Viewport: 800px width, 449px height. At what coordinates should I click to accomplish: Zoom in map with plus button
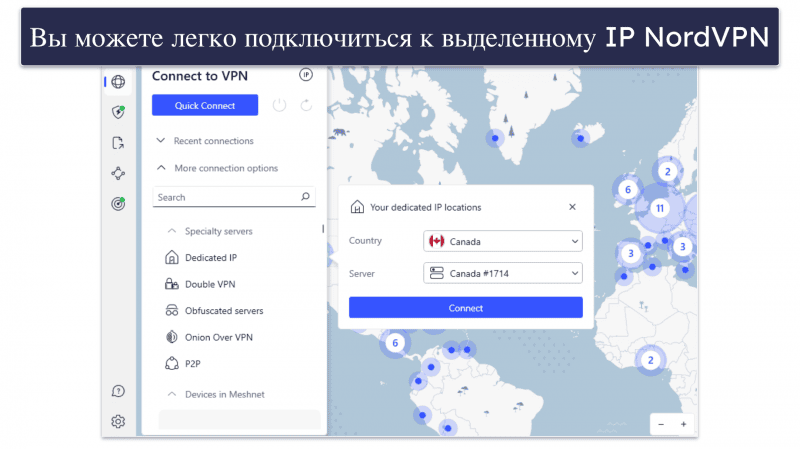point(683,424)
